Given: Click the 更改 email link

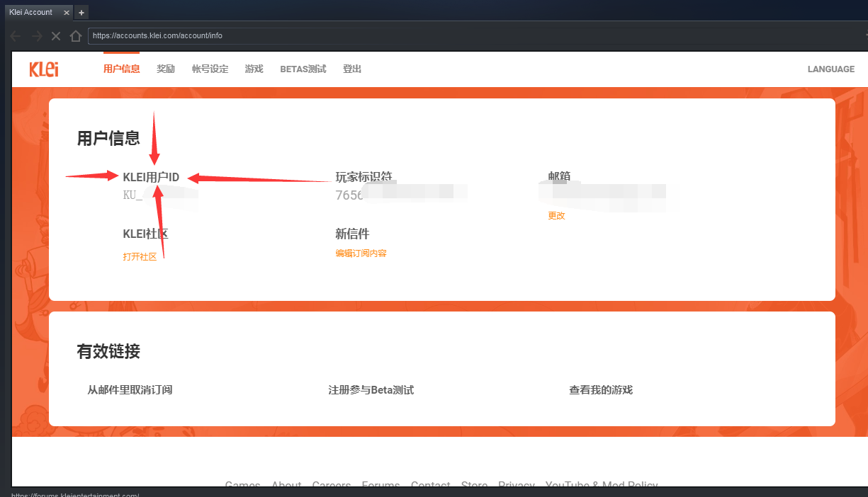Looking at the screenshot, I should [x=556, y=216].
